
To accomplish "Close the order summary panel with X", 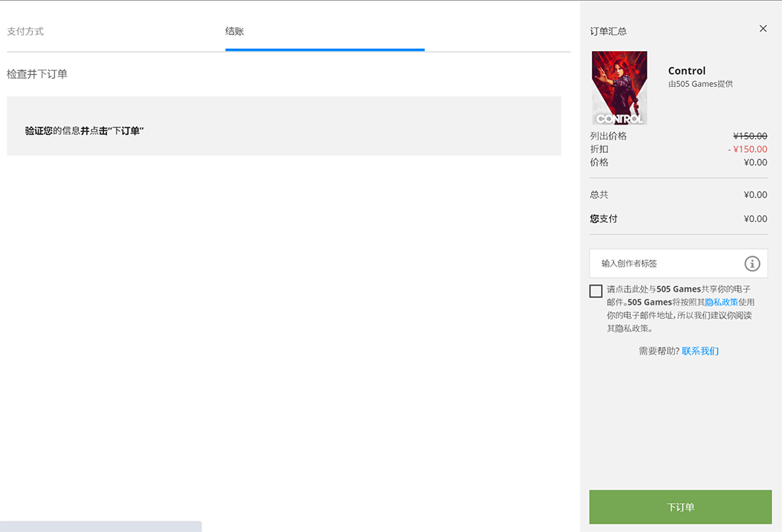I will pyautogui.click(x=763, y=29).
